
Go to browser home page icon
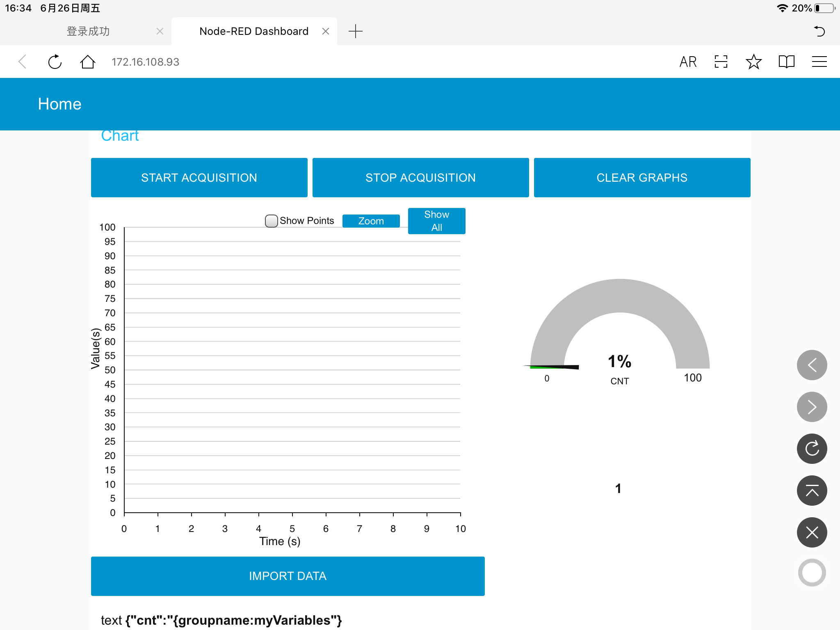point(87,62)
